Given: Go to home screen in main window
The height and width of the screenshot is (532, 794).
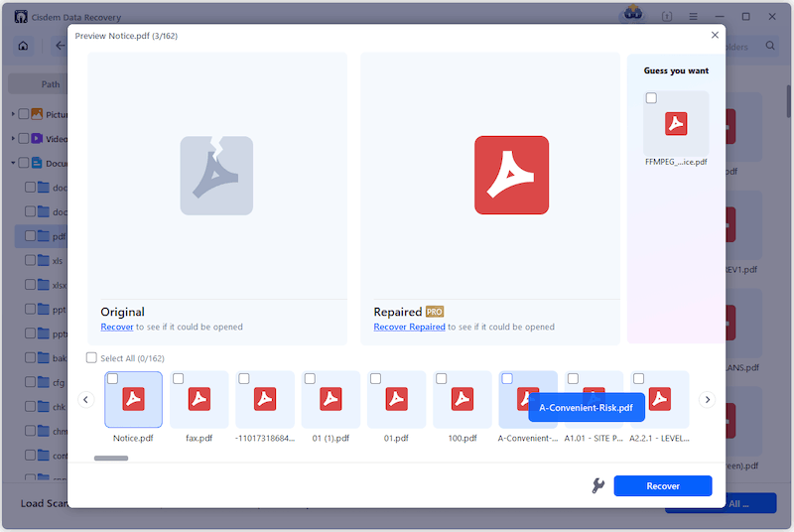Looking at the screenshot, I should pyautogui.click(x=23, y=46).
